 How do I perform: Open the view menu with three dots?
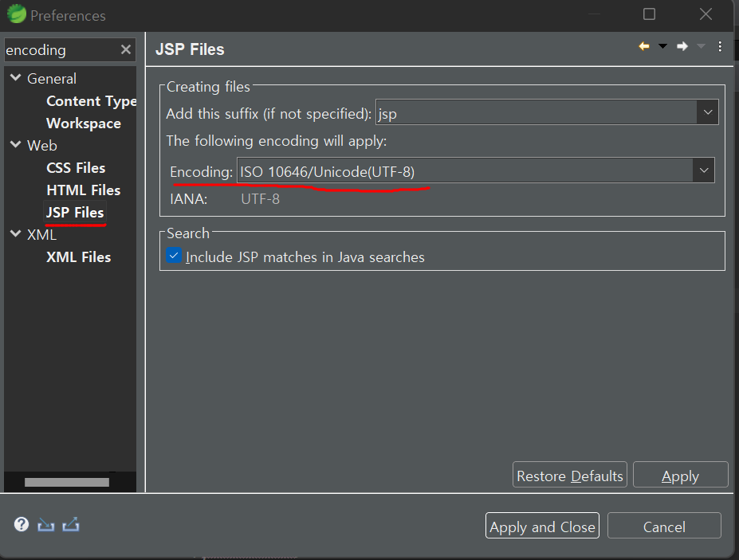click(x=720, y=46)
